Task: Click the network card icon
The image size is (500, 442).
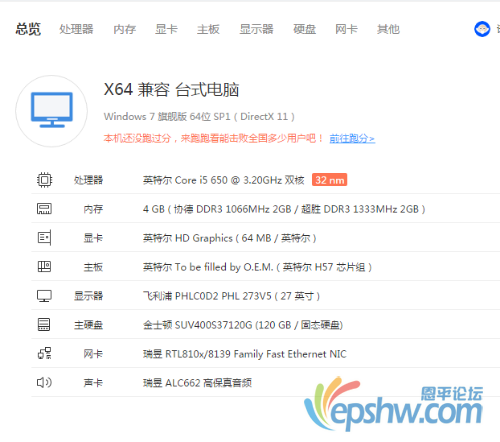Action: click(x=44, y=353)
